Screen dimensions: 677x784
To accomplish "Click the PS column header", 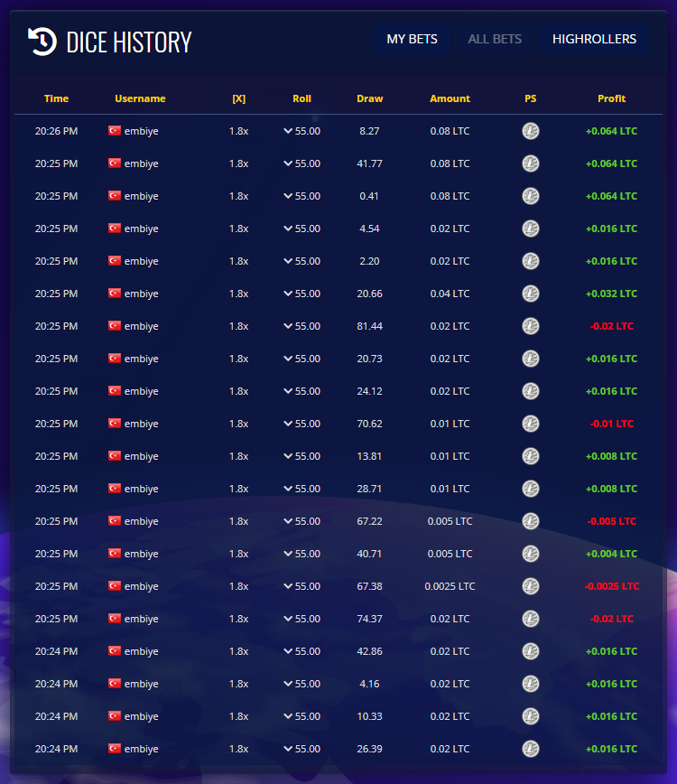I will (530, 98).
